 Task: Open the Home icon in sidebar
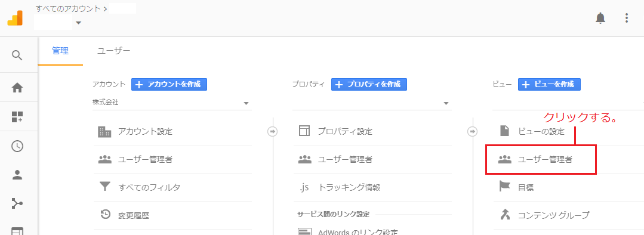[x=17, y=87]
